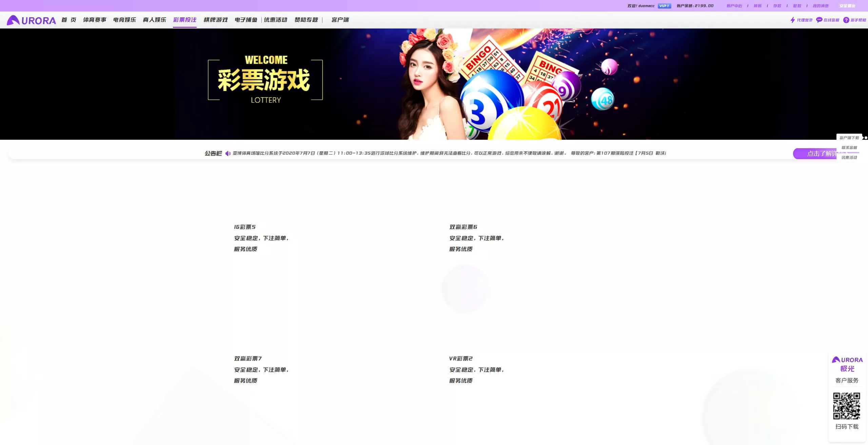This screenshot has width=868, height=445.
Task: Click the Aurora 极光 logo in service widget
Action: pyautogui.click(x=847, y=364)
